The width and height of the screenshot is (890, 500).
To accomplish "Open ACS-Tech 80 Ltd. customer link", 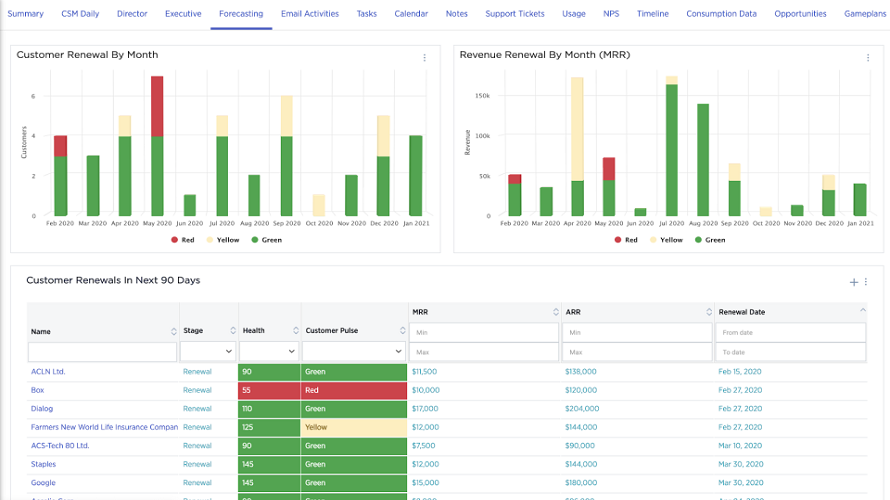I will coord(60,446).
